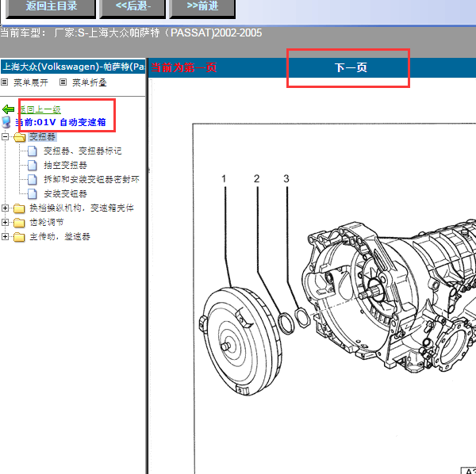The width and height of the screenshot is (476, 474).
Task: Click the page icon next to 变扭器、变扭器标记
Action: pyautogui.click(x=33, y=151)
